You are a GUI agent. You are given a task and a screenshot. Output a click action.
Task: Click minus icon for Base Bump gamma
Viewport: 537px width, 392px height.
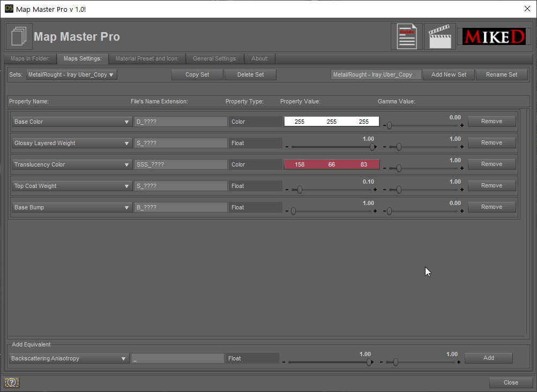[384, 211]
